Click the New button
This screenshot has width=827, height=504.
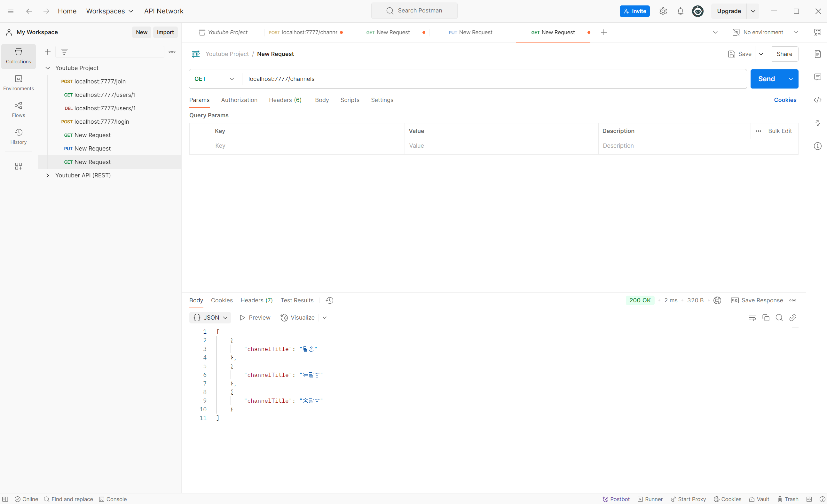tap(142, 32)
